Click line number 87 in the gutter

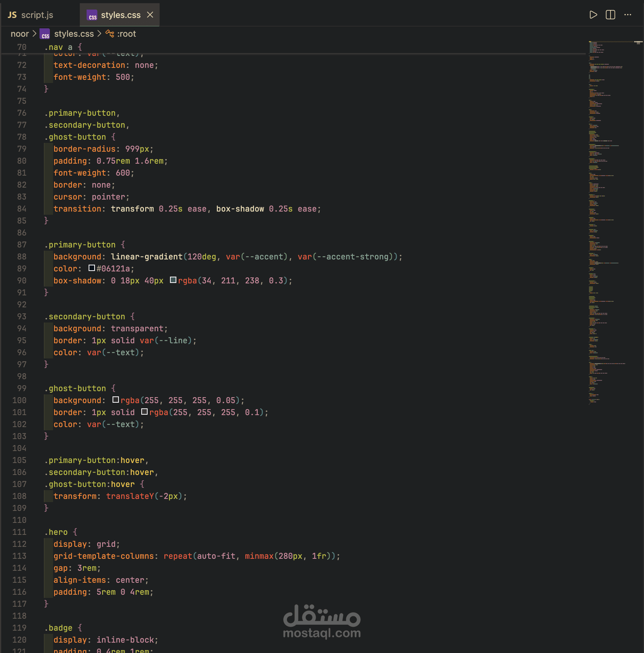22,245
